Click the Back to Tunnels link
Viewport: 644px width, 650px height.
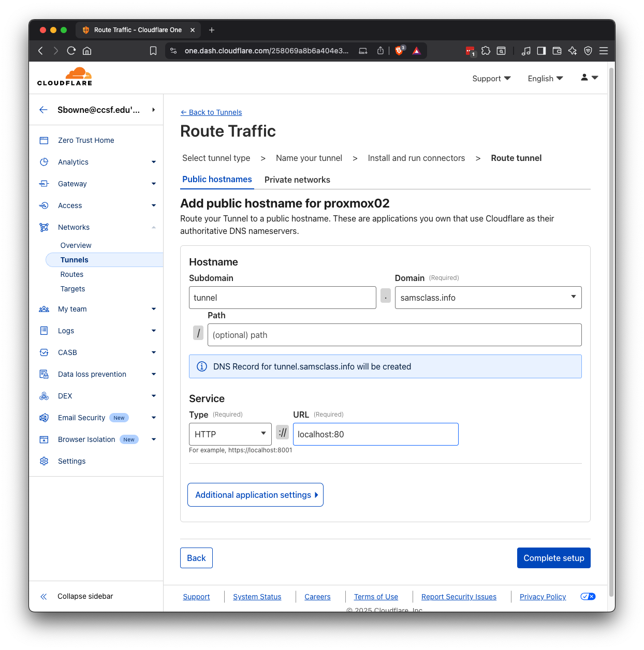(x=211, y=112)
